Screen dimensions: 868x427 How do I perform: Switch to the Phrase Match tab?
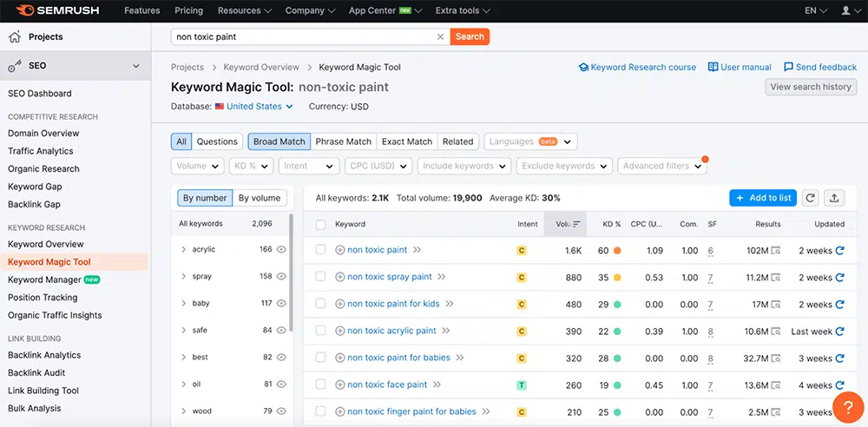point(343,141)
